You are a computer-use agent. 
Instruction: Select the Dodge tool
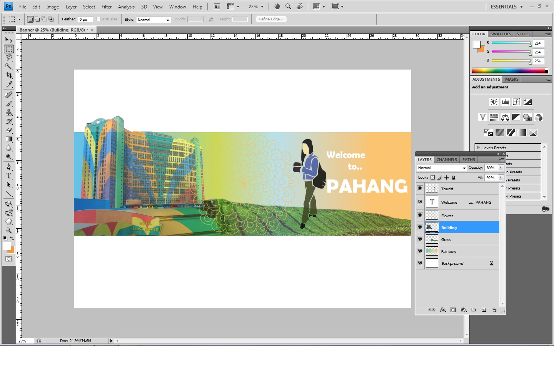pos(9,156)
